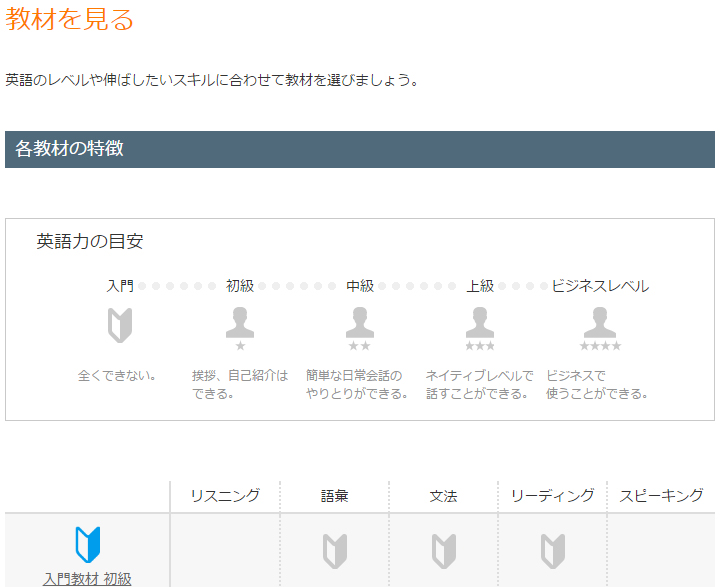Screen dimensions: 728x587
Task: Click the 教材を見る page title
Action: [69, 19]
